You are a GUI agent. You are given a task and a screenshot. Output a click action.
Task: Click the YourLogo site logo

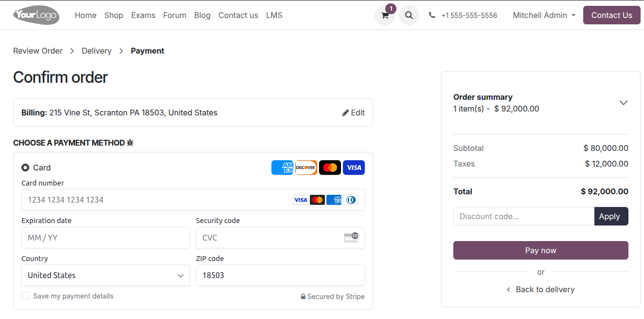click(x=36, y=15)
